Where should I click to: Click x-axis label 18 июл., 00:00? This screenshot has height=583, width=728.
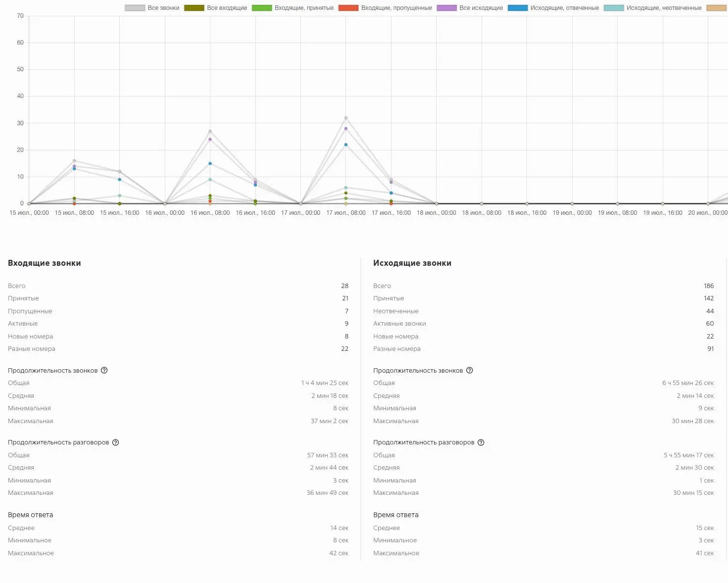[x=436, y=213]
